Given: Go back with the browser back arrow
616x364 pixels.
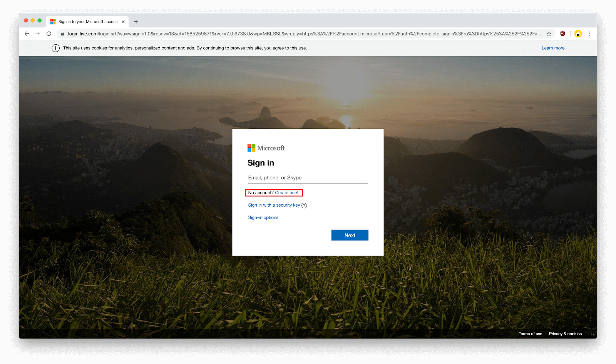Looking at the screenshot, I should (x=27, y=34).
